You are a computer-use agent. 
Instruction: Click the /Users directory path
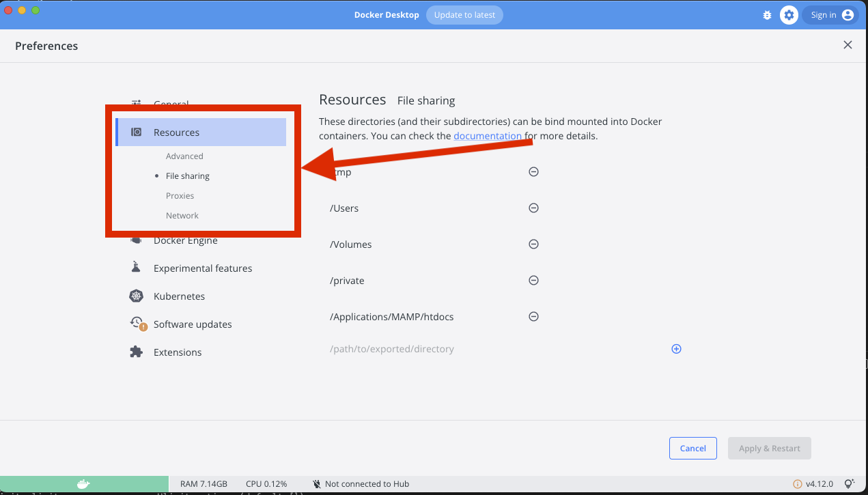click(344, 208)
